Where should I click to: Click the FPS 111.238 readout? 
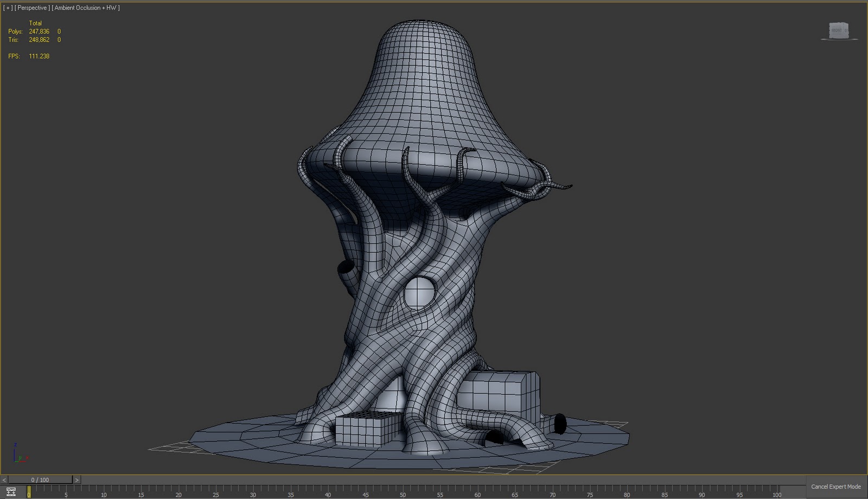pyautogui.click(x=29, y=56)
